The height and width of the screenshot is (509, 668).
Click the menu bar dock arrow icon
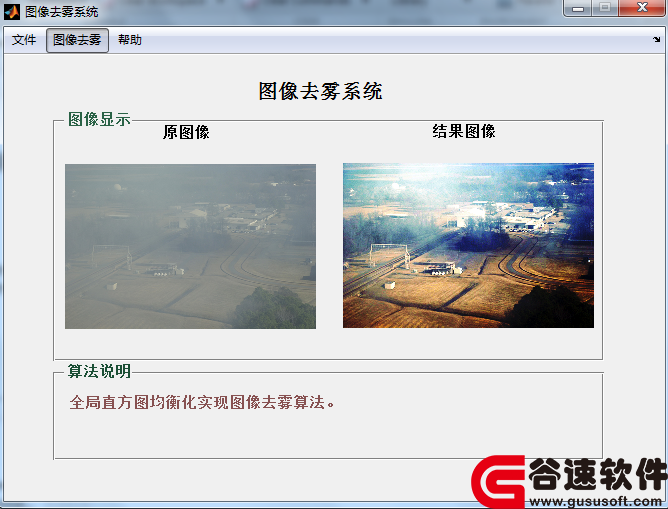[x=656, y=40]
